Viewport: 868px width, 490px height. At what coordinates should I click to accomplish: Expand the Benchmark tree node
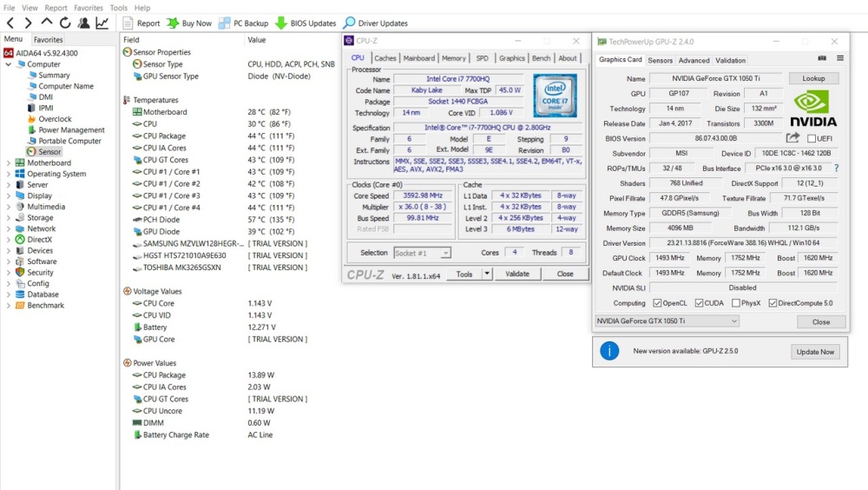pyautogui.click(x=9, y=306)
